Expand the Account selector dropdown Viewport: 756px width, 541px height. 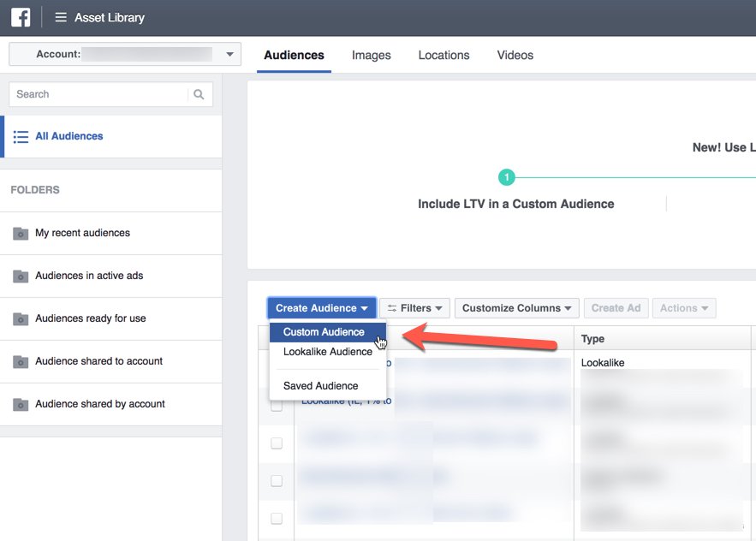coord(125,54)
